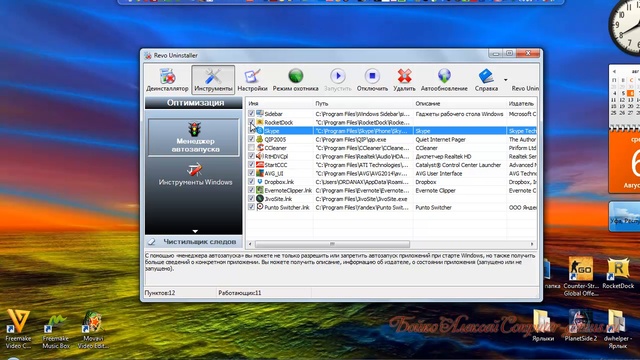Viewport: 640px width, 360px height.
Task: Uncheck the Sidebar autostart checkbox
Action: 251,113
